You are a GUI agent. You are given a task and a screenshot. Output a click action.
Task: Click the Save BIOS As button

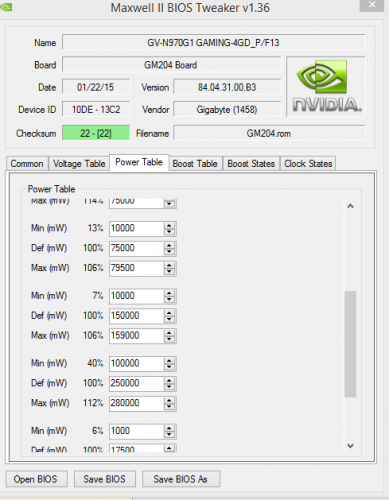[x=181, y=479]
